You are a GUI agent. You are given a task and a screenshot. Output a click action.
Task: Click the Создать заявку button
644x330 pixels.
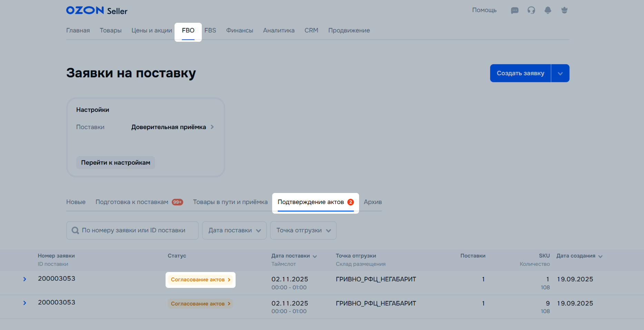point(520,73)
